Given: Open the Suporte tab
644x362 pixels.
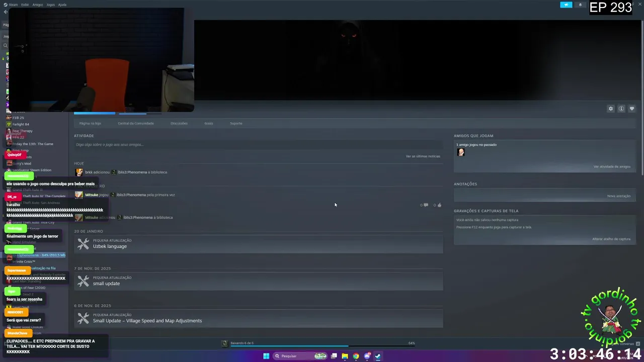Looking at the screenshot, I should 236,123.
